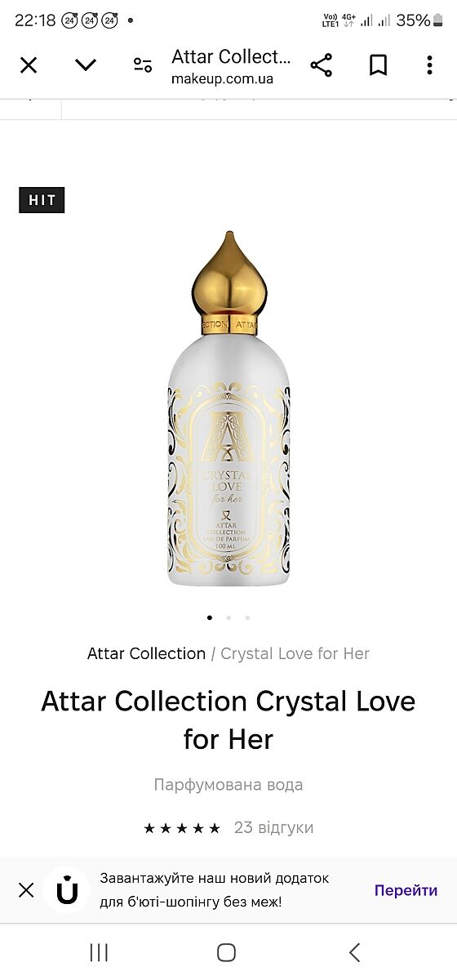Screen dimensions: 457x980
Task: Select the third image carousel dot
Action: [x=247, y=617]
